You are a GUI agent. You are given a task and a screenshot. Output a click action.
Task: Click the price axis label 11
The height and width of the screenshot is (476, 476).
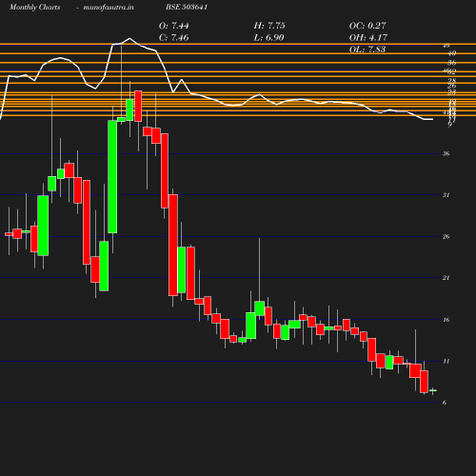[x=446, y=361]
